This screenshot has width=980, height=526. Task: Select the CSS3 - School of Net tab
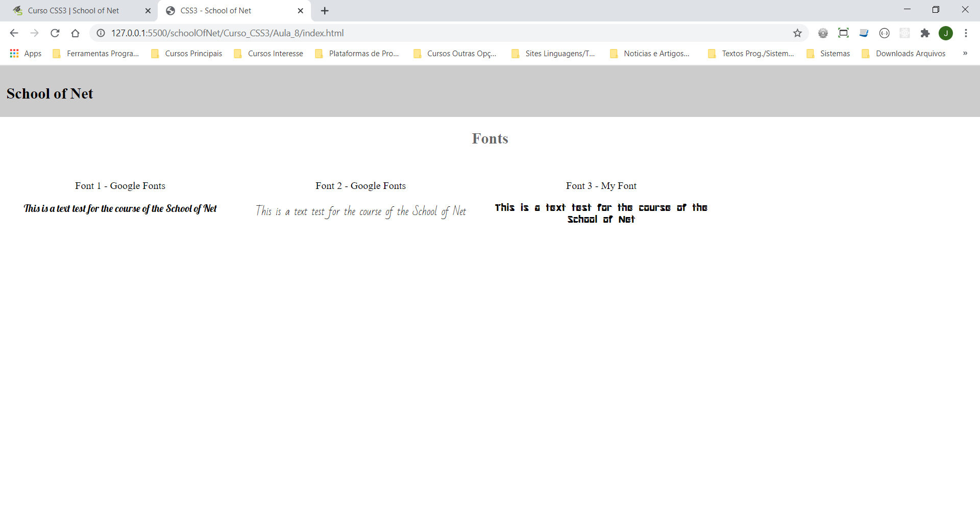click(235, 11)
